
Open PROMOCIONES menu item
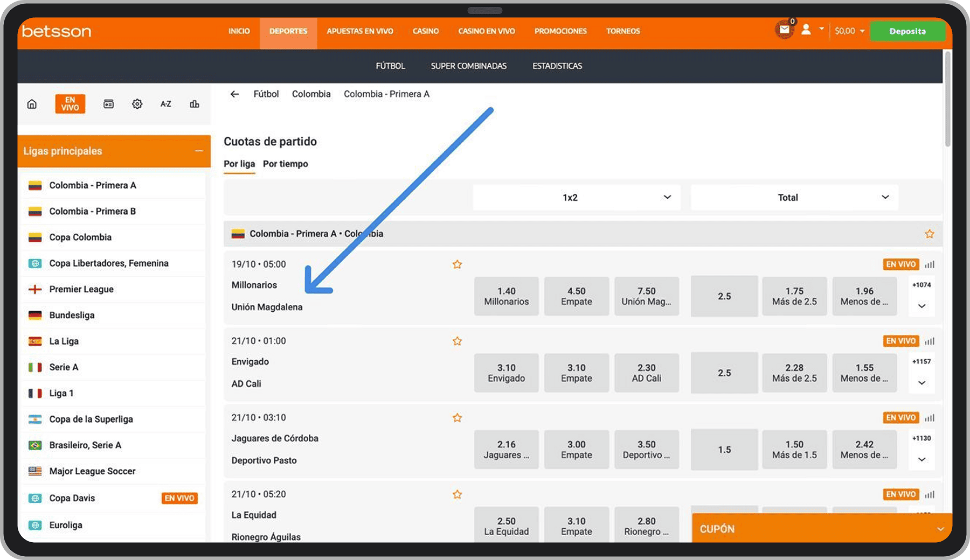[x=560, y=31]
